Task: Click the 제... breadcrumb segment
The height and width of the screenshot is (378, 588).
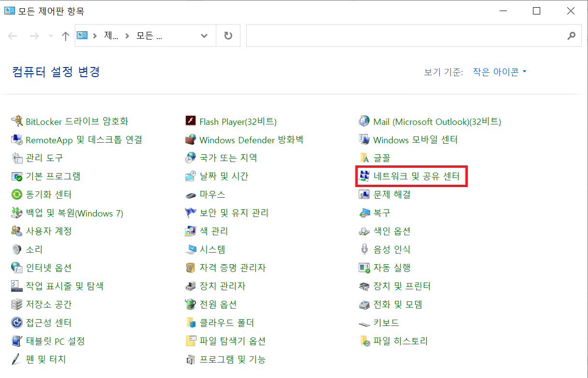Action: click(111, 36)
